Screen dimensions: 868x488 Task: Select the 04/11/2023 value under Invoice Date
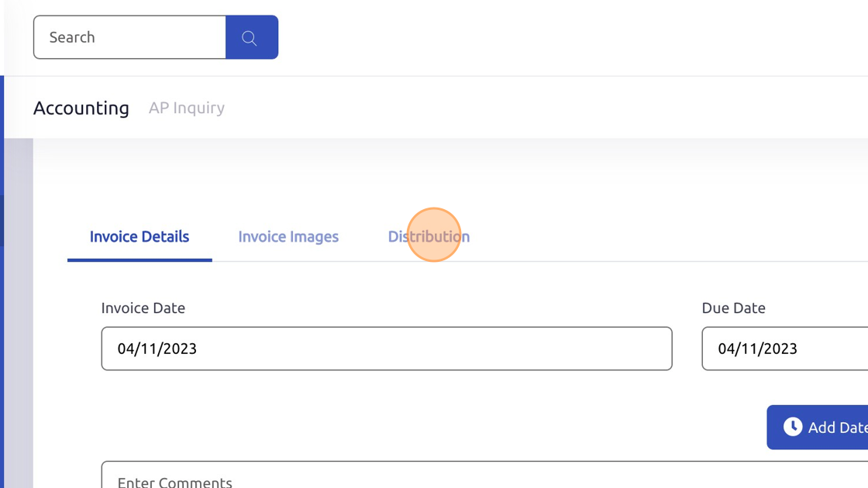coord(157,349)
